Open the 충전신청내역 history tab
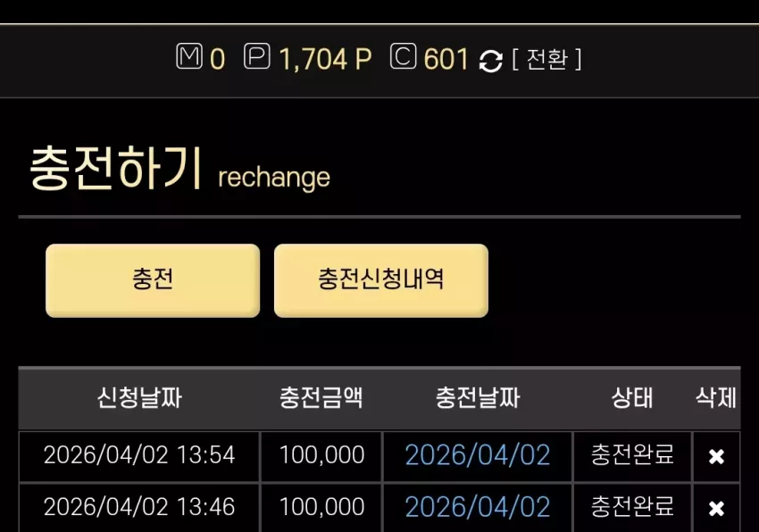This screenshot has height=532, width=759. click(381, 281)
